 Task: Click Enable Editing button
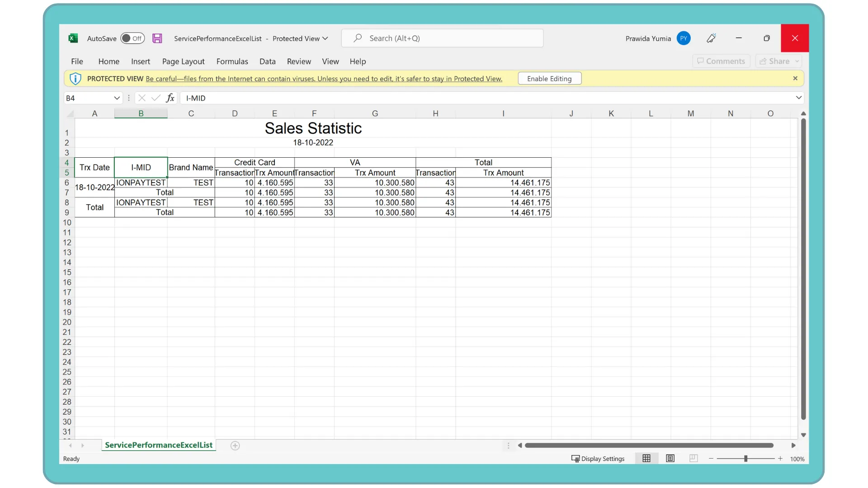(x=549, y=79)
